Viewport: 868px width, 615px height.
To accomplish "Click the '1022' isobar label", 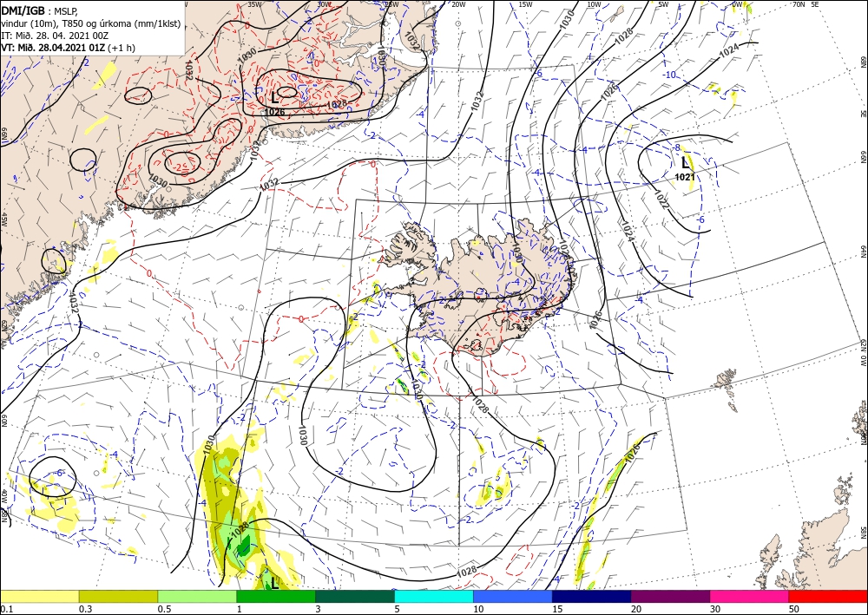I will 661,200.
